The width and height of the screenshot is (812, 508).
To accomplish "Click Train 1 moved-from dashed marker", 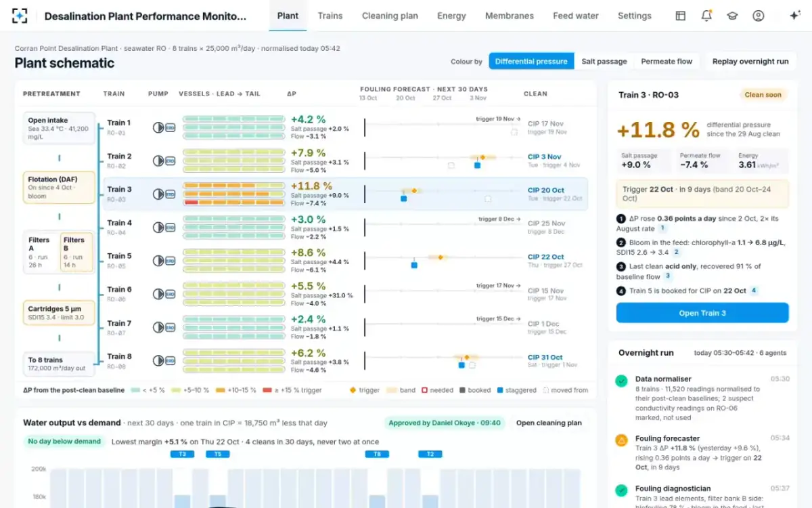I will pos(514,132).
